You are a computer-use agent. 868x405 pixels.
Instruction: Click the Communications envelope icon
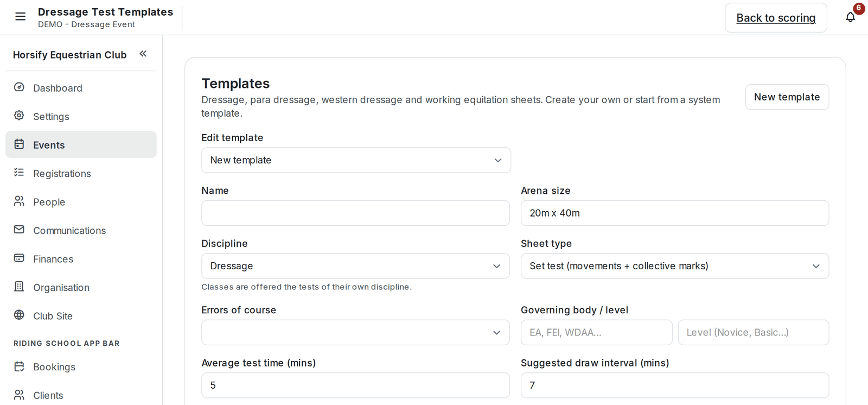tap(19, 230)
